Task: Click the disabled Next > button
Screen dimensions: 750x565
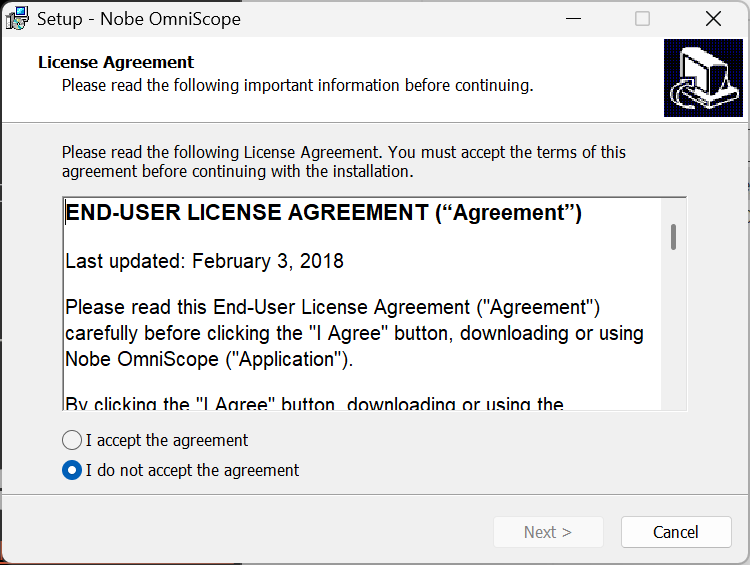Action: (x=548, y=532)
